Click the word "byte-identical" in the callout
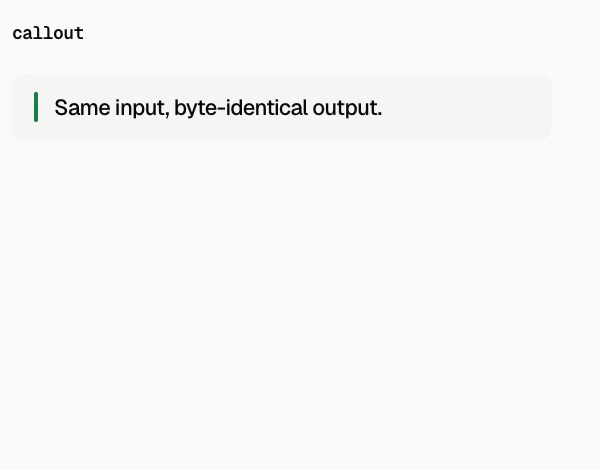 click(241, 108)
